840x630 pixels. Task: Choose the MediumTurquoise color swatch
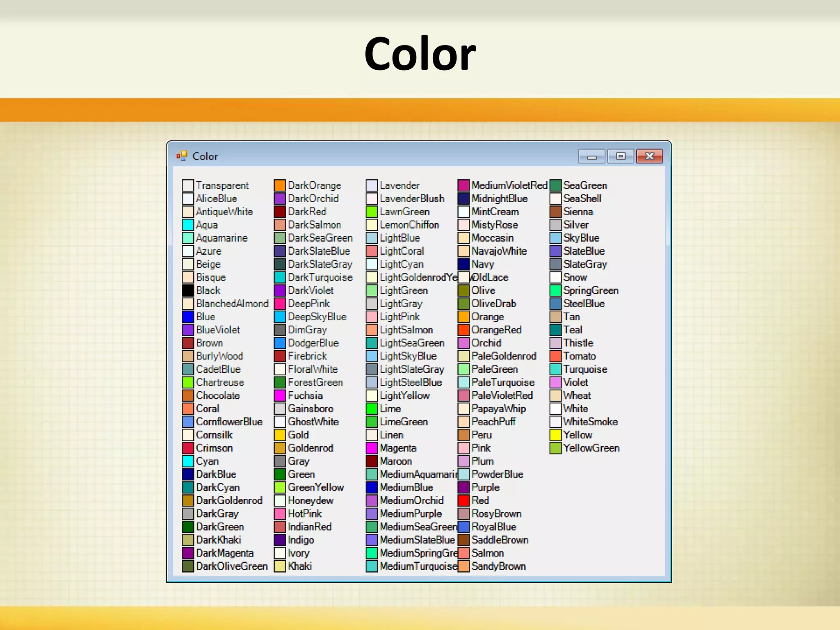point(372,566)
